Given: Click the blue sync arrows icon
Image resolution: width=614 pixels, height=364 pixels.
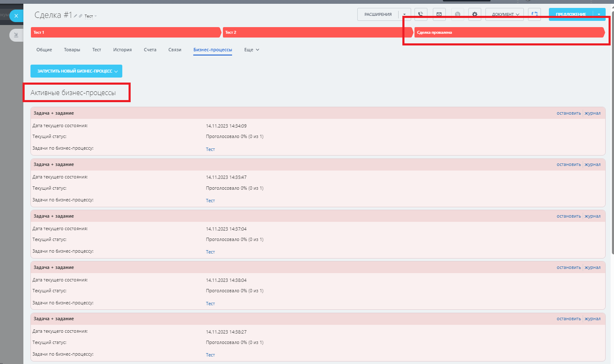Looking at the screenshot, I should [x=534, y=14].
